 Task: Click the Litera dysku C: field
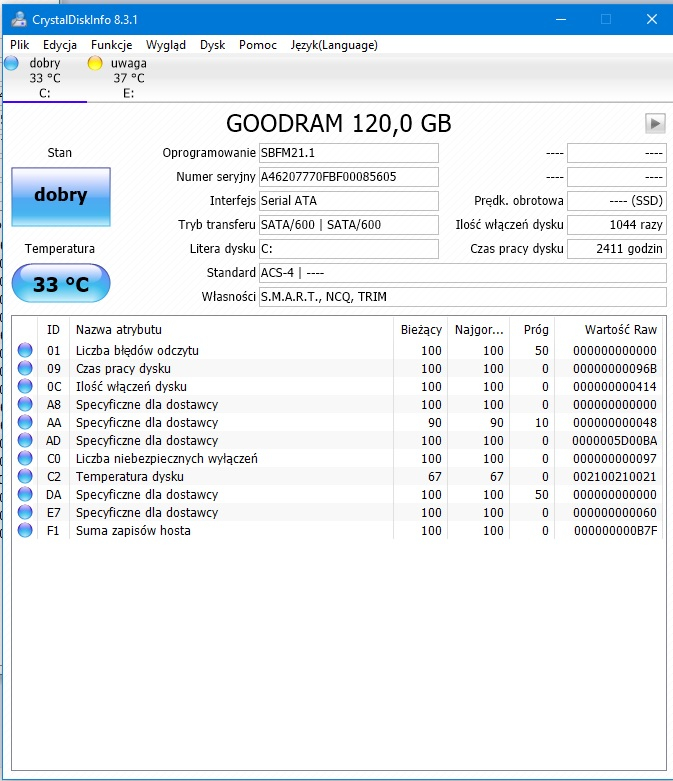[x=349, y=249]
